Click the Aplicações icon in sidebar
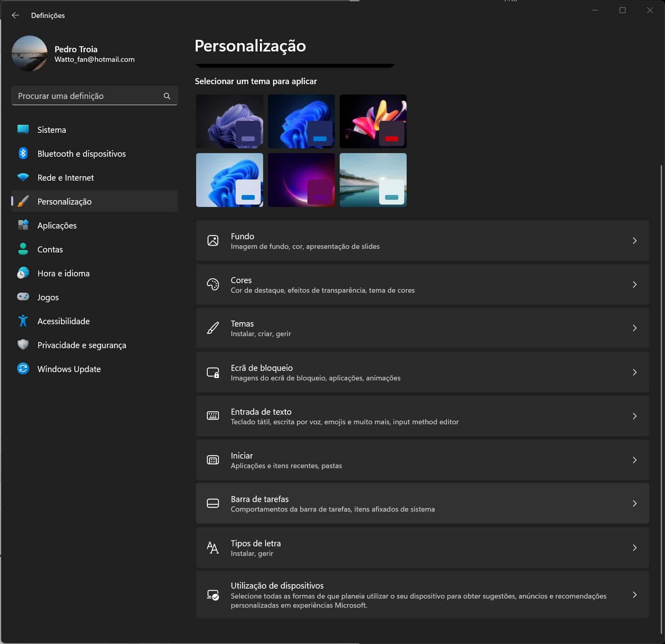The image size is (665, 644). coord(23,225)
